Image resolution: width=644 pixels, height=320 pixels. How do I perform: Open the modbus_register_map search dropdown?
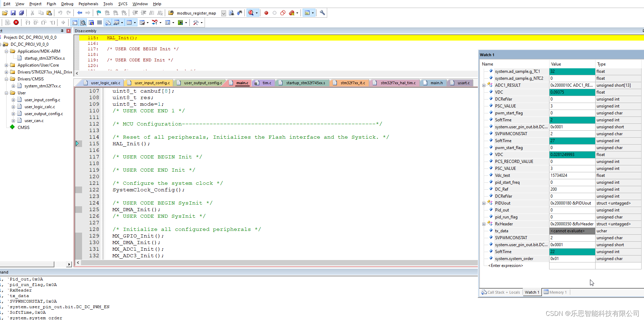tap(223, 13)
